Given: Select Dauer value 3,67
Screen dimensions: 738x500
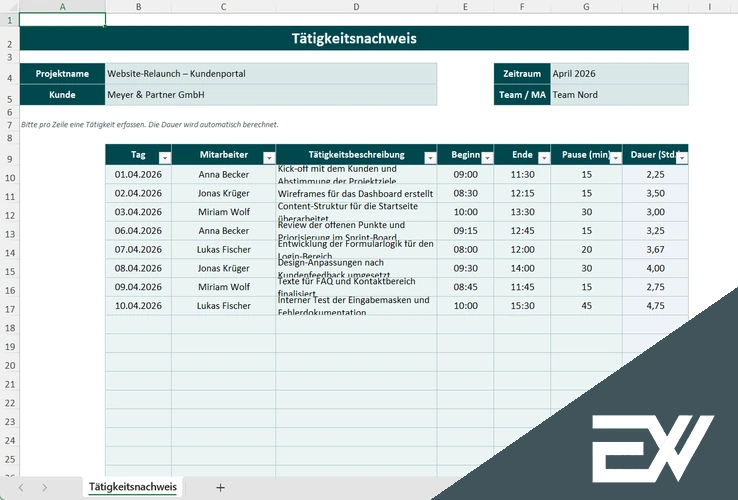Looking at the screenshot, I should click(x=655, y=250).
